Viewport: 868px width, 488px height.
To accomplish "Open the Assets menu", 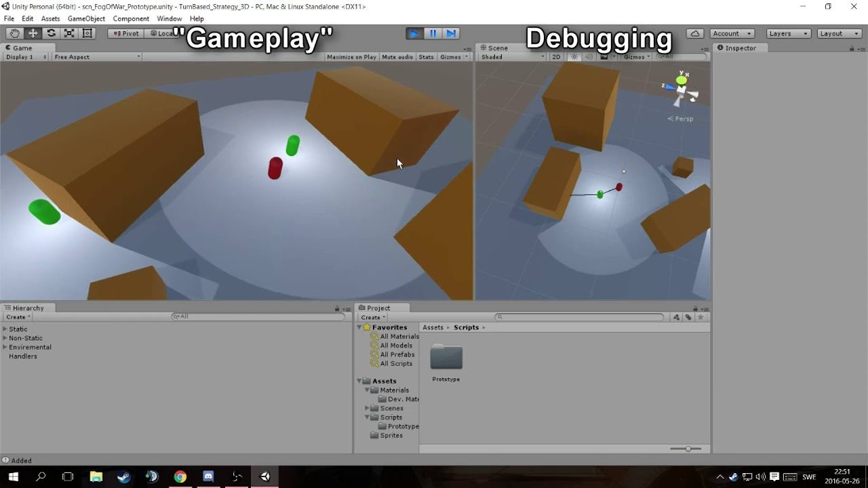I will [50, 19].
